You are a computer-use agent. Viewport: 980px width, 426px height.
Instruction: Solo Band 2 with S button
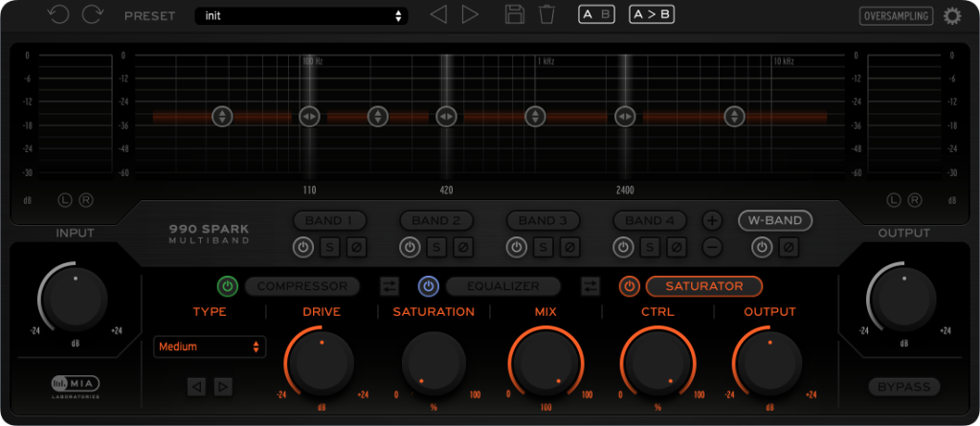coord(436,247)
